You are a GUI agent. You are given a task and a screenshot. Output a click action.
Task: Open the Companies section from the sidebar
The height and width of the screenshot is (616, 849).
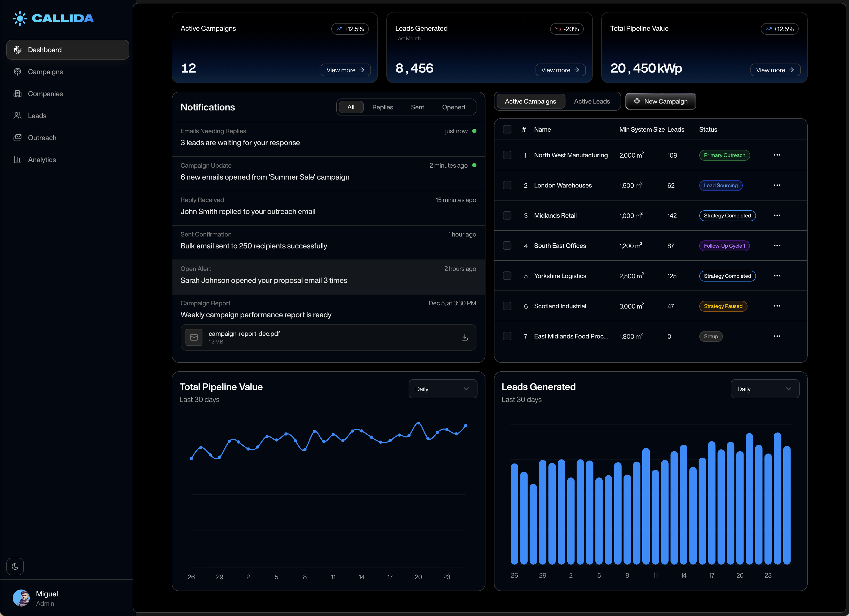pos(17,93)
